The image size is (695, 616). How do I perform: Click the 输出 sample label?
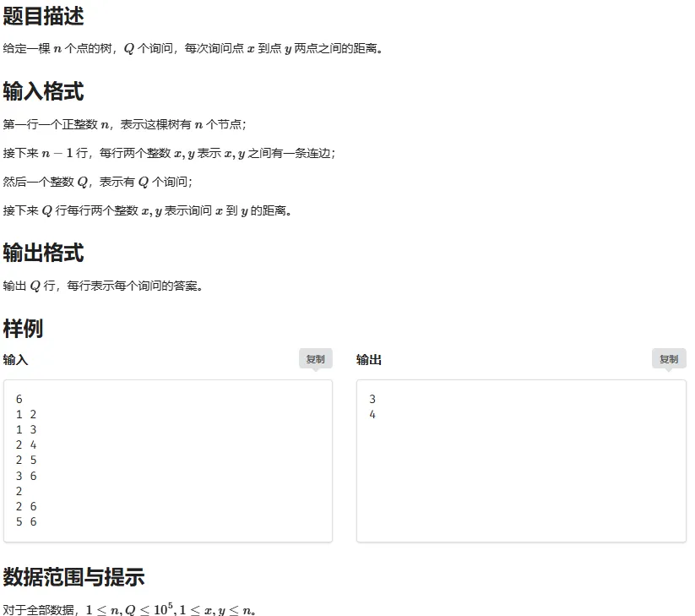(x=369, y=360)
